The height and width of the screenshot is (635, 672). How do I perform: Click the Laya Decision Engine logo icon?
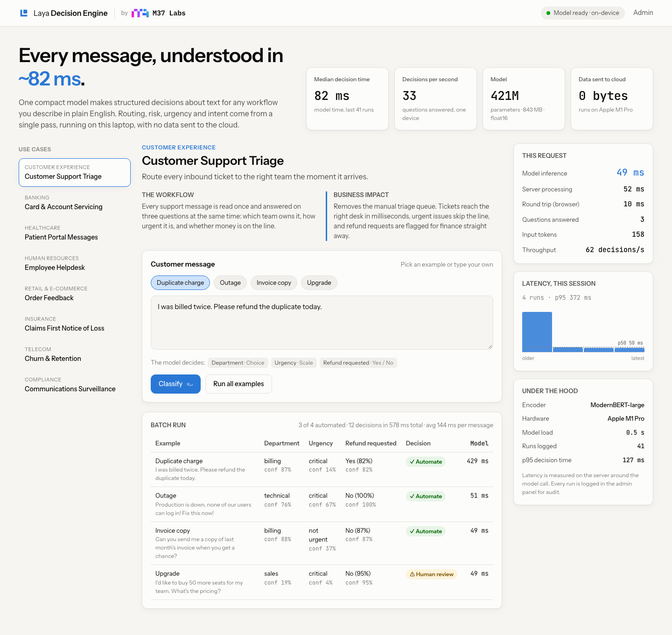pyautogui.click(x=24, y=13)
